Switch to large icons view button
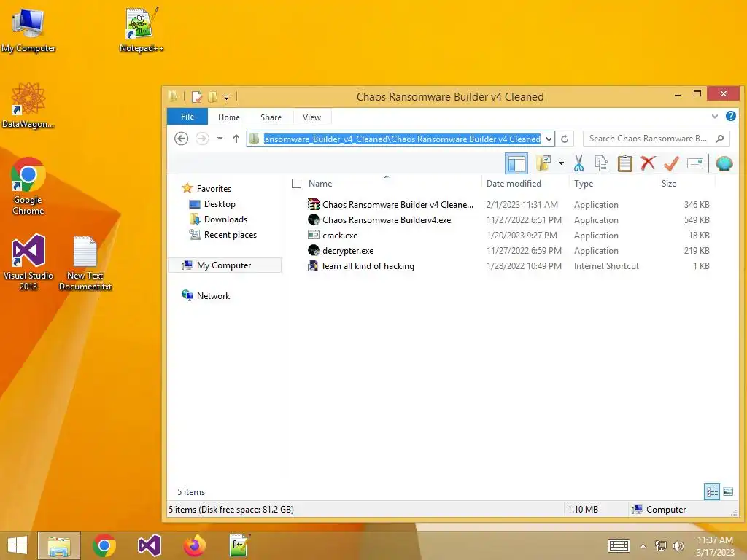Screen dimensions: 747x560 728,491
